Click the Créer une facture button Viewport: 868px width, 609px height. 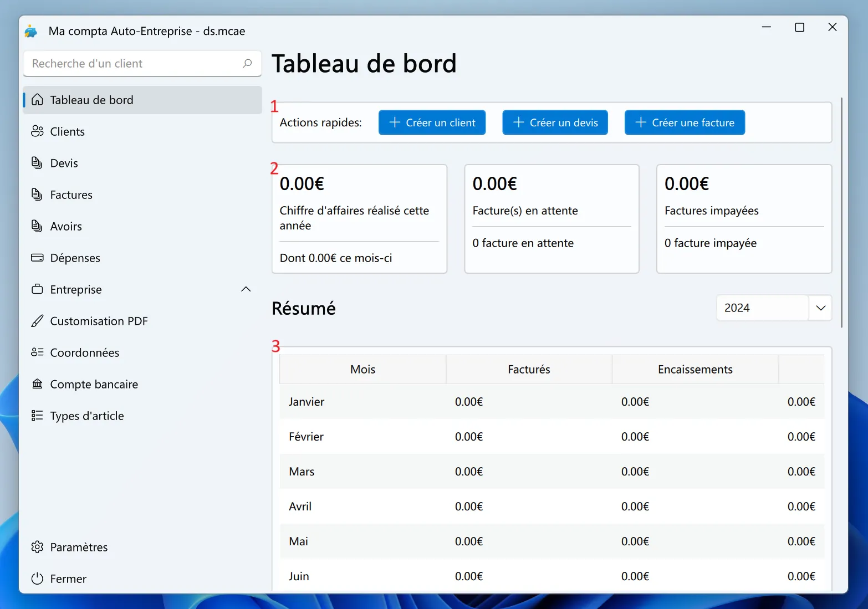click(685, 122)
